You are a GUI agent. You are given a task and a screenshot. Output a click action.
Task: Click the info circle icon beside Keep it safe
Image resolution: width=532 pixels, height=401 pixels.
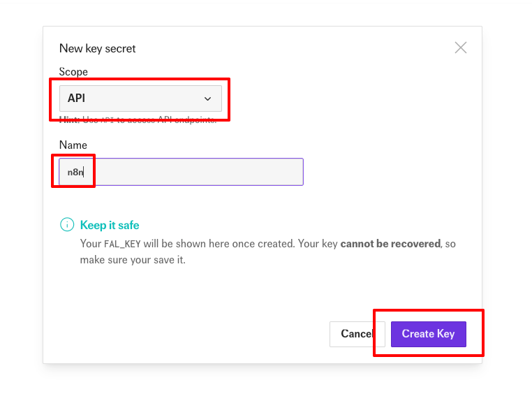pos(67,225)
